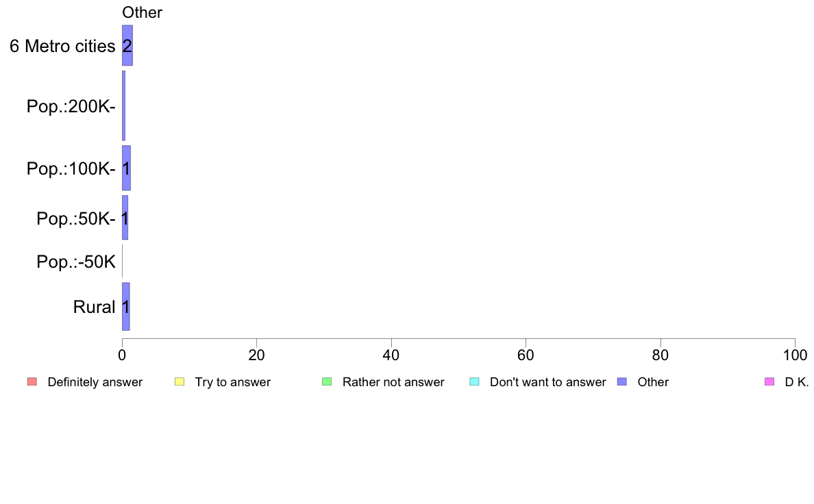814x504 pixels.
Task: Click the 60 axis tick label
Action: [x=526, y=355]
